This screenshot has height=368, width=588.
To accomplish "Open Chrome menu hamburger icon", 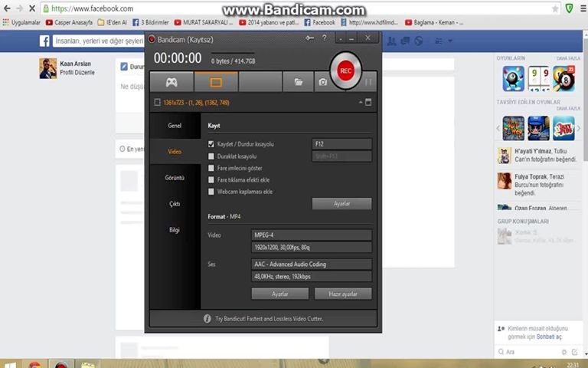I will (x=583, y=8).
